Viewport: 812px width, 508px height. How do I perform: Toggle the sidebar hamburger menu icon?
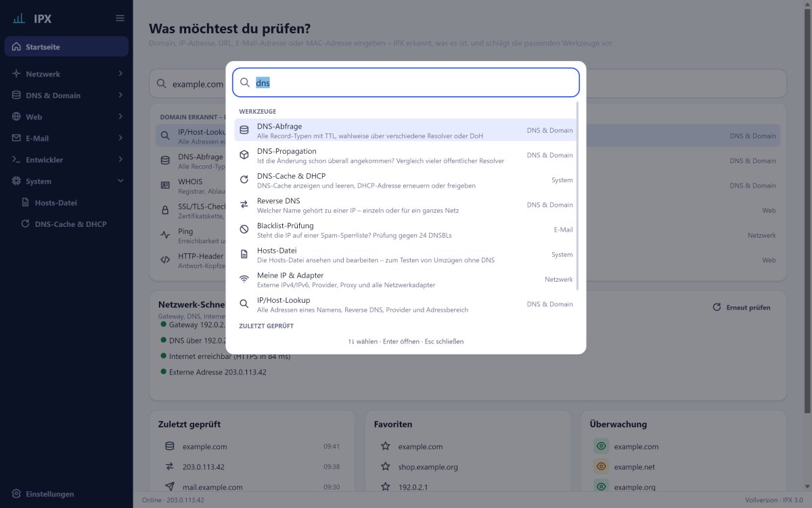click(120, 18)
